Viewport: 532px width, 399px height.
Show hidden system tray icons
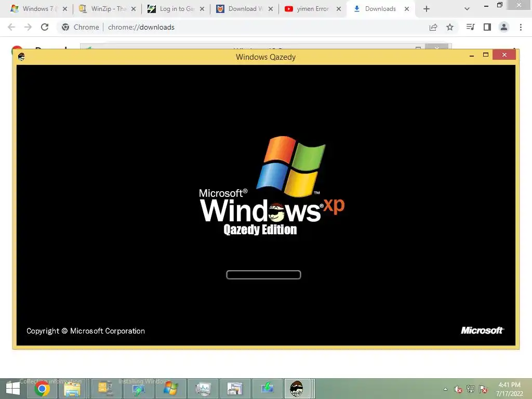pos(445,389)
